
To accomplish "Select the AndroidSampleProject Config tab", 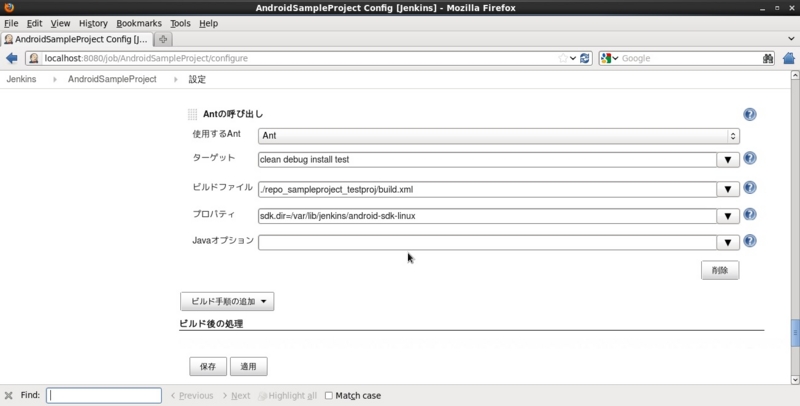I will pyautogui.click(x=77, y=39).
